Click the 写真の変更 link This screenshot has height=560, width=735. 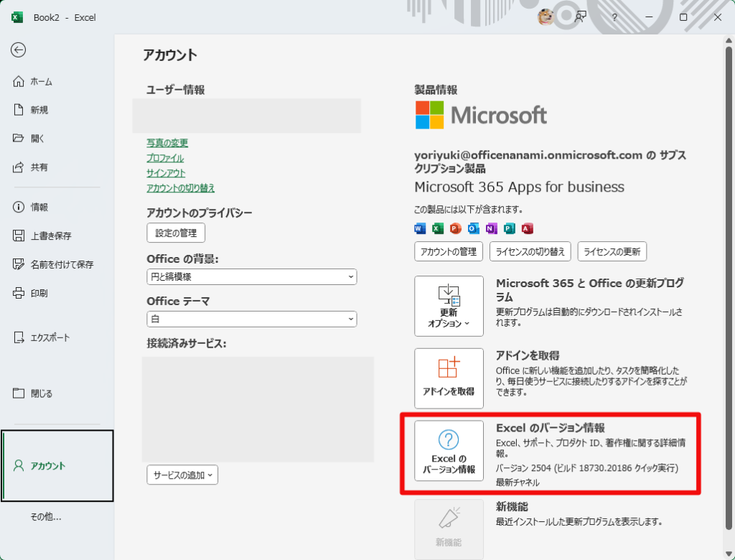[x=167, y=143]
